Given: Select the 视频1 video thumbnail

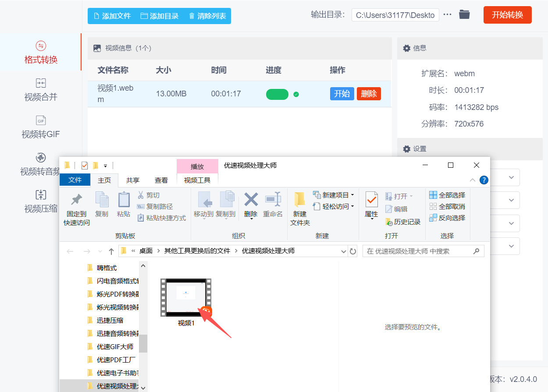Looking at the screenshot, I should pos(186,298).
